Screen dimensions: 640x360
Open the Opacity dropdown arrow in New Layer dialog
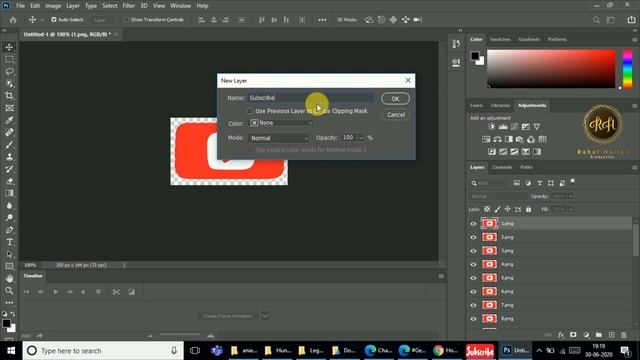[360, 138]
